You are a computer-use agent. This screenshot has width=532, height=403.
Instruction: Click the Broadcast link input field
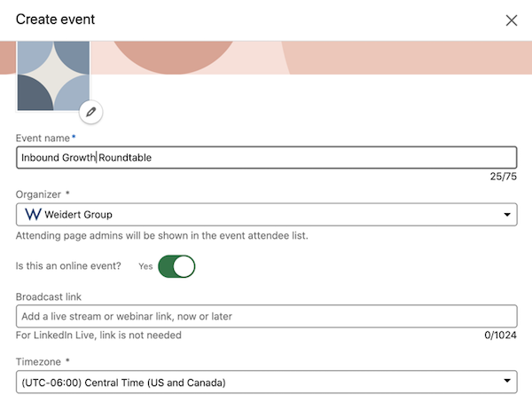(x=266, y=316)
